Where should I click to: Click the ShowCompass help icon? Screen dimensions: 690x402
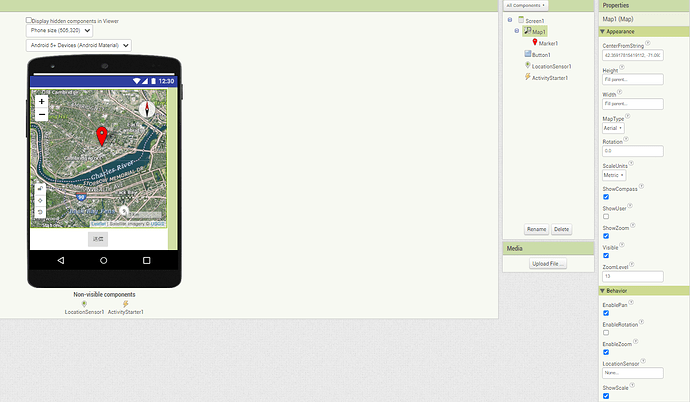point(642,186)
